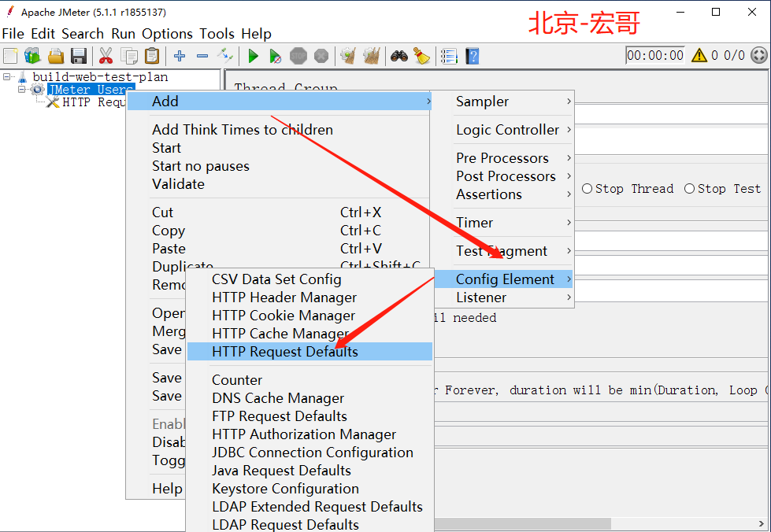Choose HTTP Authorization Manager
The height and width of the screenshot is (532, 771).
310,434
